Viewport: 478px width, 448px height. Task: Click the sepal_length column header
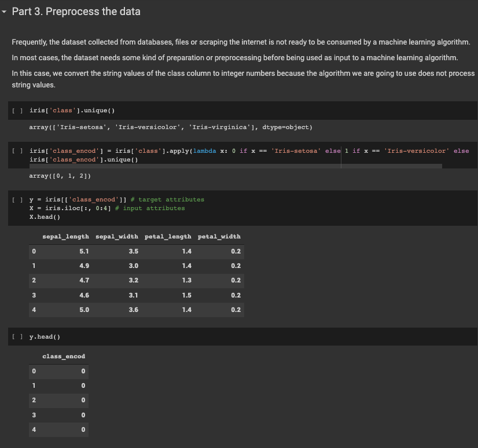click(x=65, y=236)
